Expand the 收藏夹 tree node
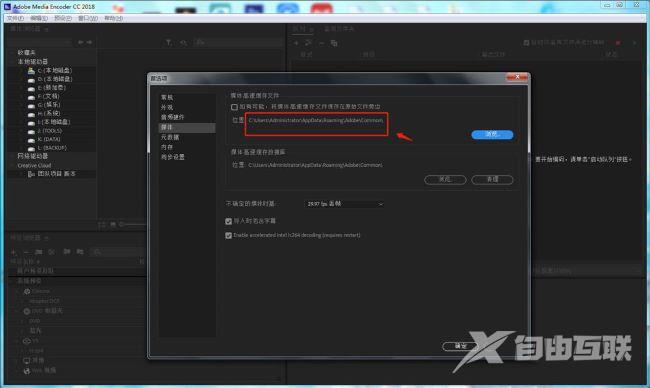 coord(13,53)
